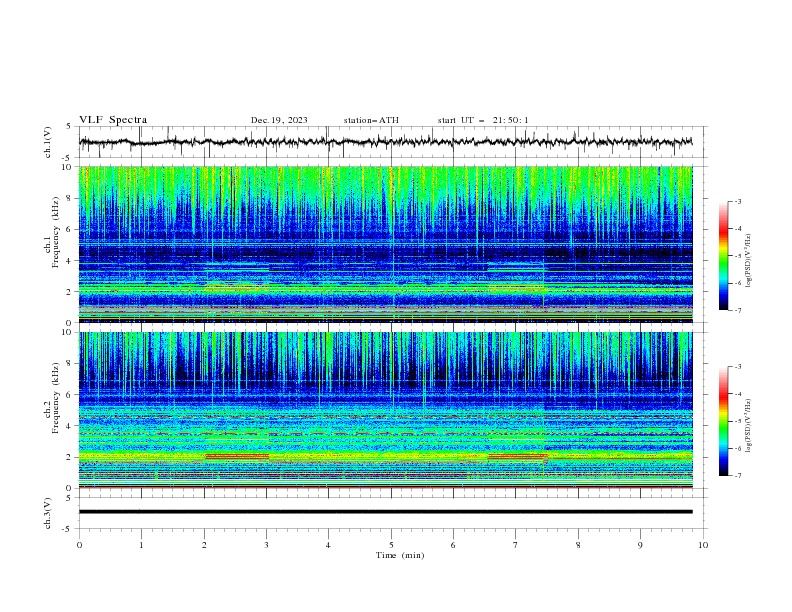The height and width of the screenshot is (612, 792).
Task: Click the '0' tick on the time axis
Action: click(x=79, y=545)
